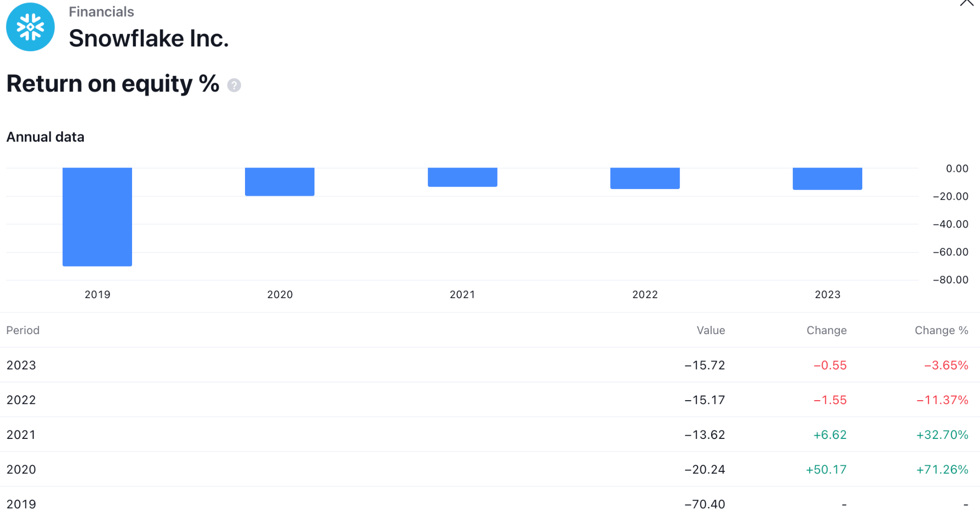This screenshot has height=516, width=980.
Task: Click the 2023 chart bar
Action: click(827, 179)
